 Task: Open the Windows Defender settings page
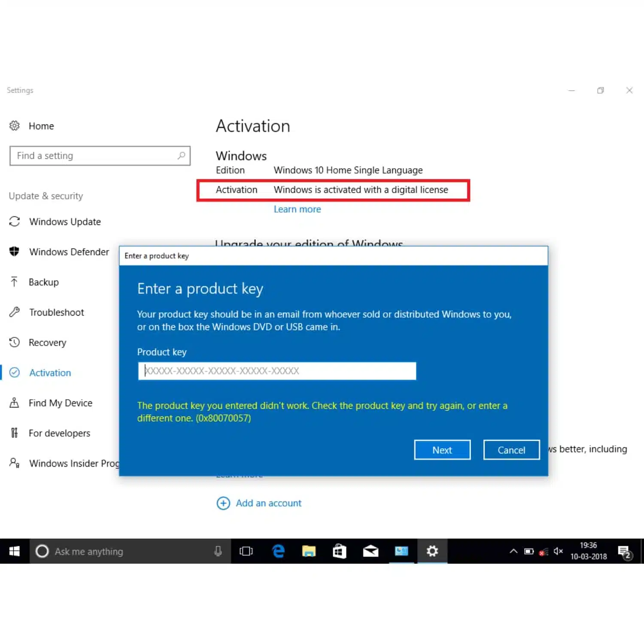[x=69, y=252]
